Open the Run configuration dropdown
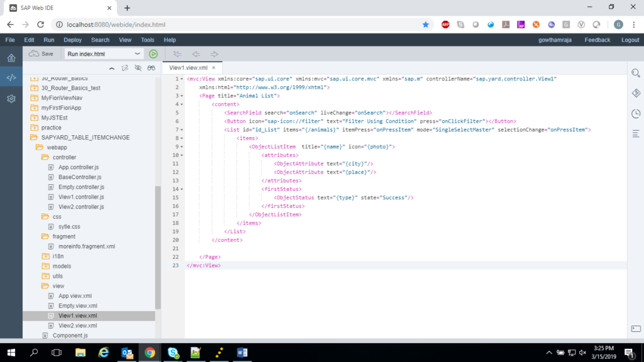Screen dimensions: 644x362 [x=104, y=54]
